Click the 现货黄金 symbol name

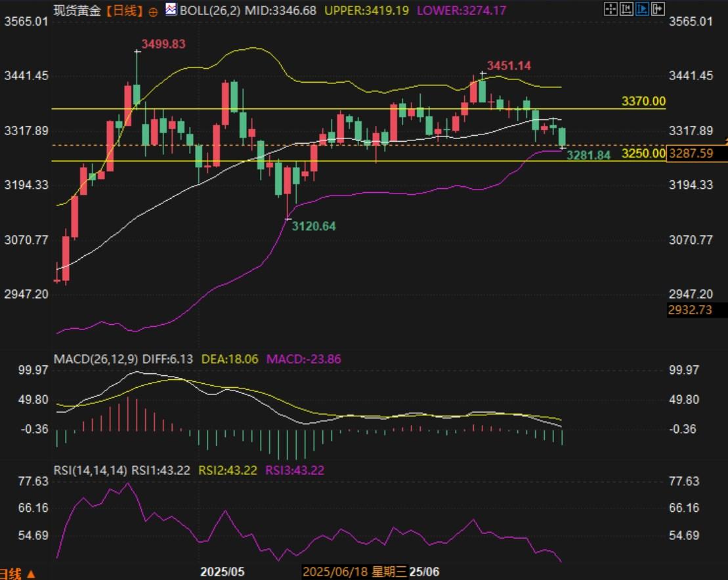pyautogui.click(x=77, y=10)
